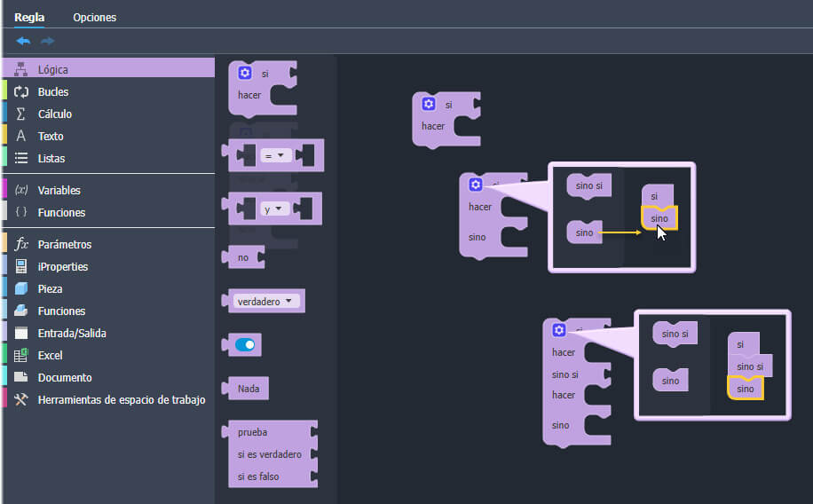Click gear icon on toolbox si block

[245, 73]
